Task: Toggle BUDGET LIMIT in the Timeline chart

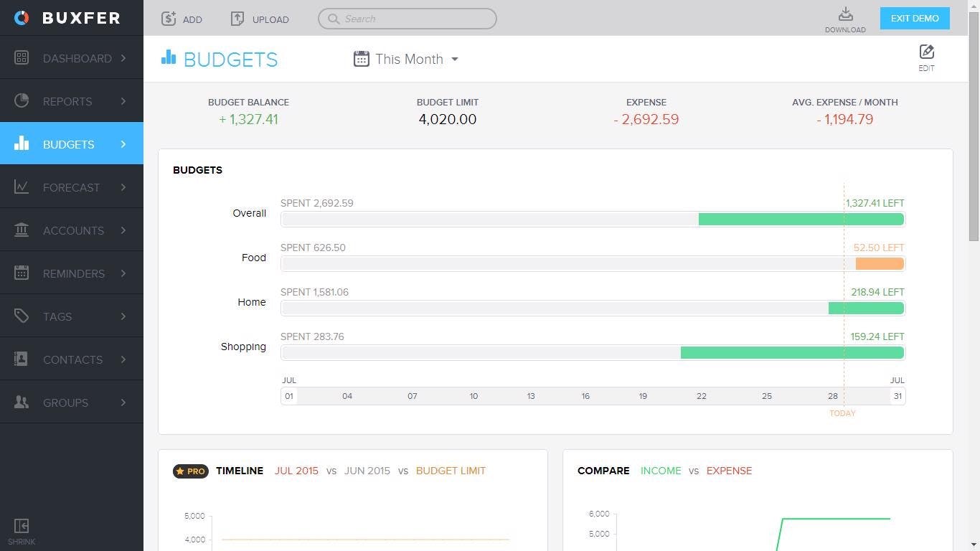Action: coord(451,471)
